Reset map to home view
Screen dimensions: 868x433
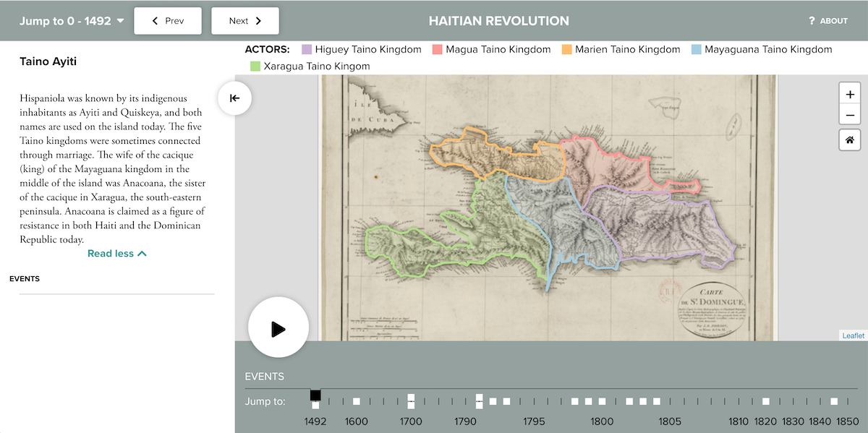(x=849, y=140)
